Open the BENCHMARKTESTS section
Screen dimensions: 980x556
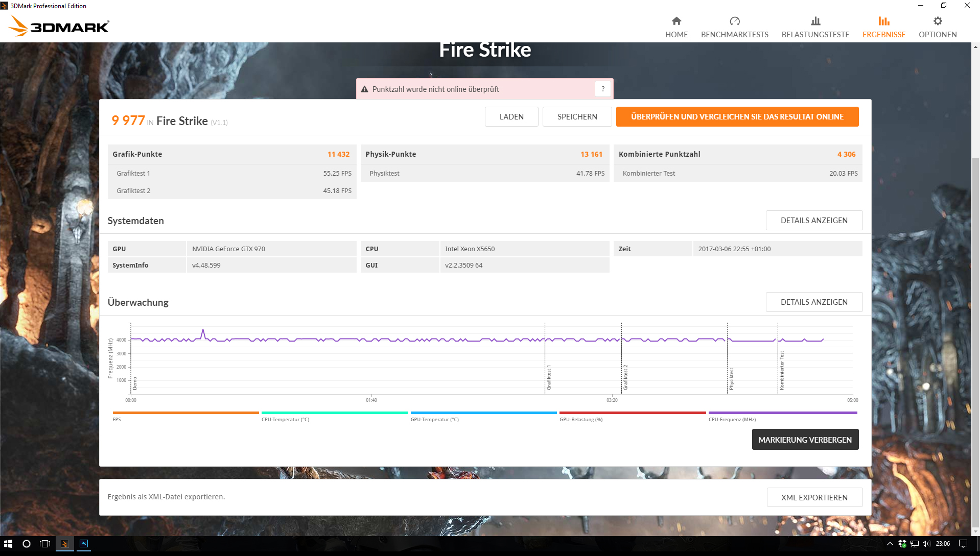(734, 27)
